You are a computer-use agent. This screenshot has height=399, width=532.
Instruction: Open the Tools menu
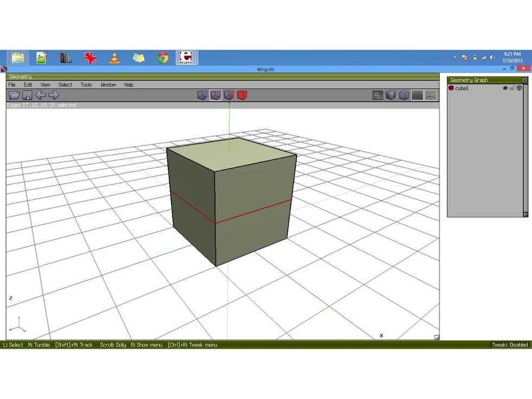[x=85, y=85]
